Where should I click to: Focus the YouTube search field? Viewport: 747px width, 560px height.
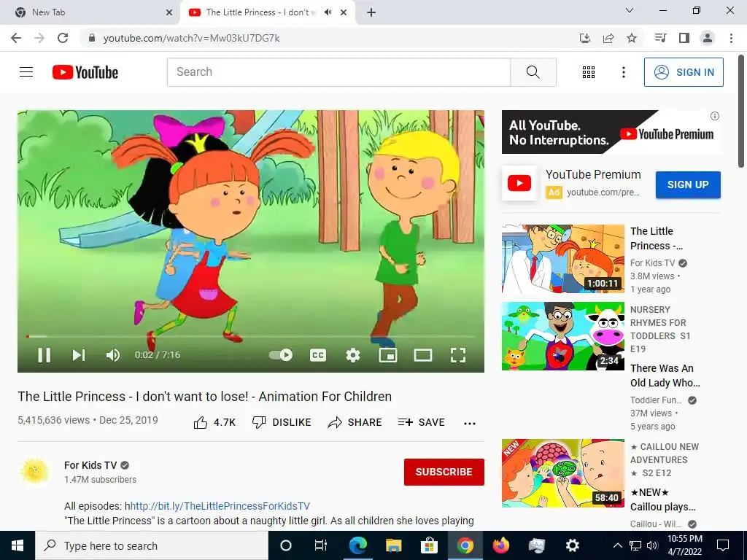click(338, 72)
